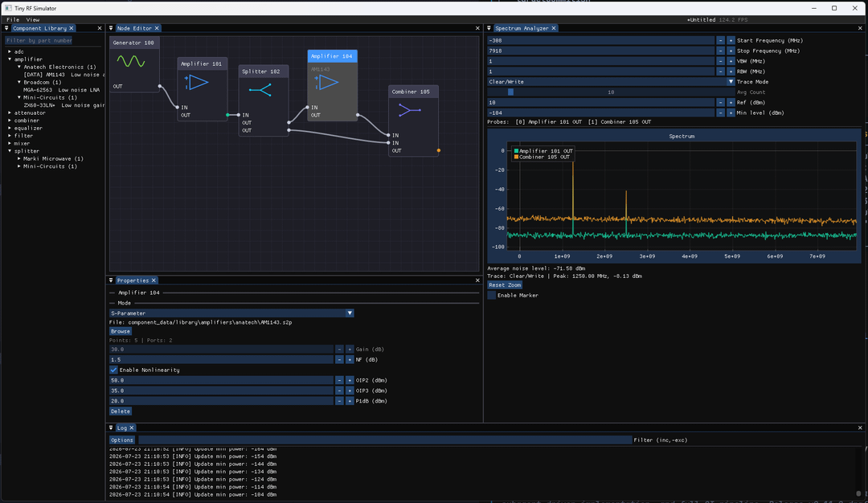The image size is (868, 503).
Task: Increase OIP3 (dBm) with plus button
Action: [x=350, y=391]
